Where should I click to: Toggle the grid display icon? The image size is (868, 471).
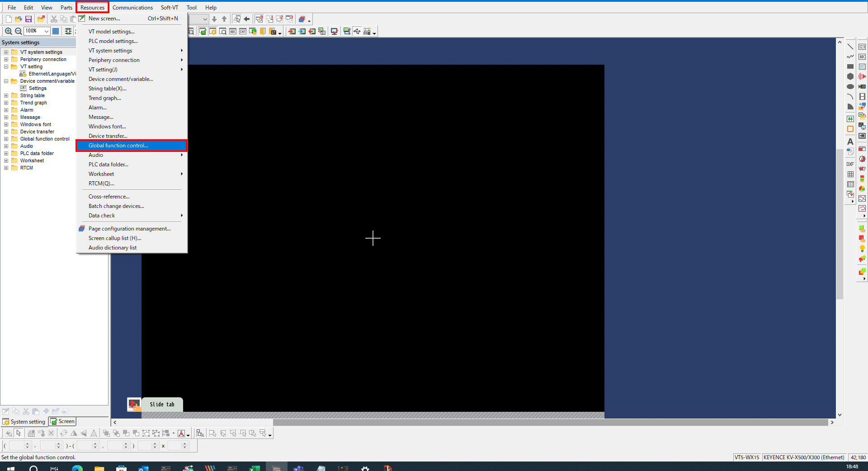[x=56, y=31]
